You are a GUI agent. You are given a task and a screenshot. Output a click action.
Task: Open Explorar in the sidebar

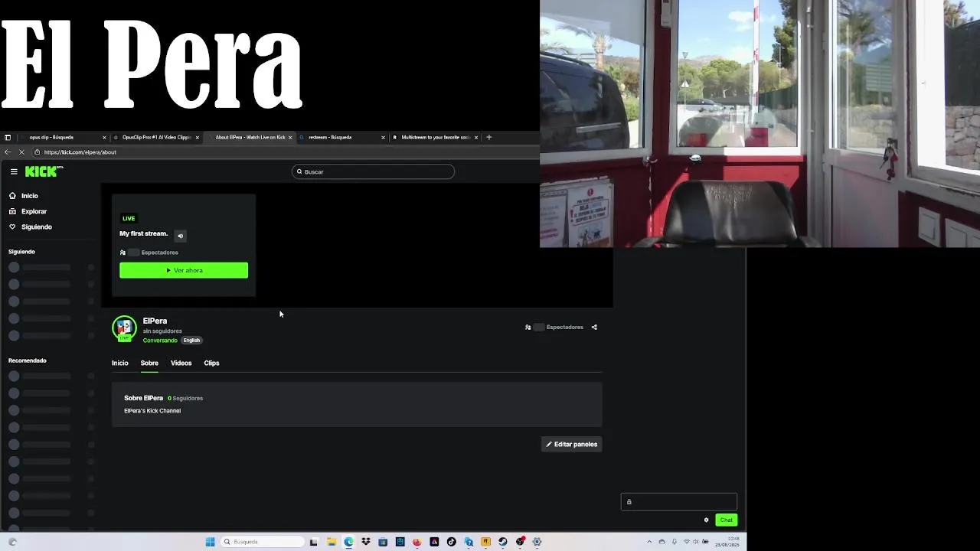click(x=28, y=211)
